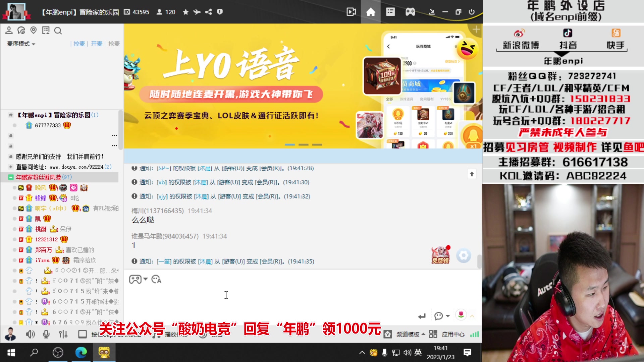Expand the 直播间地址 sub-channel
This screenshot has width=644, height=362.
pos(11,167)
